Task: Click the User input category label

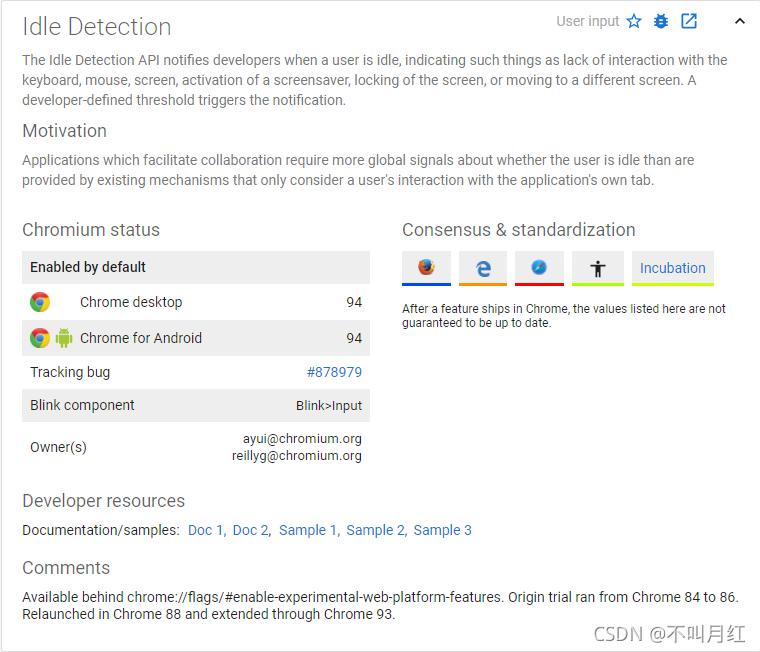Action: coord(588,21)
